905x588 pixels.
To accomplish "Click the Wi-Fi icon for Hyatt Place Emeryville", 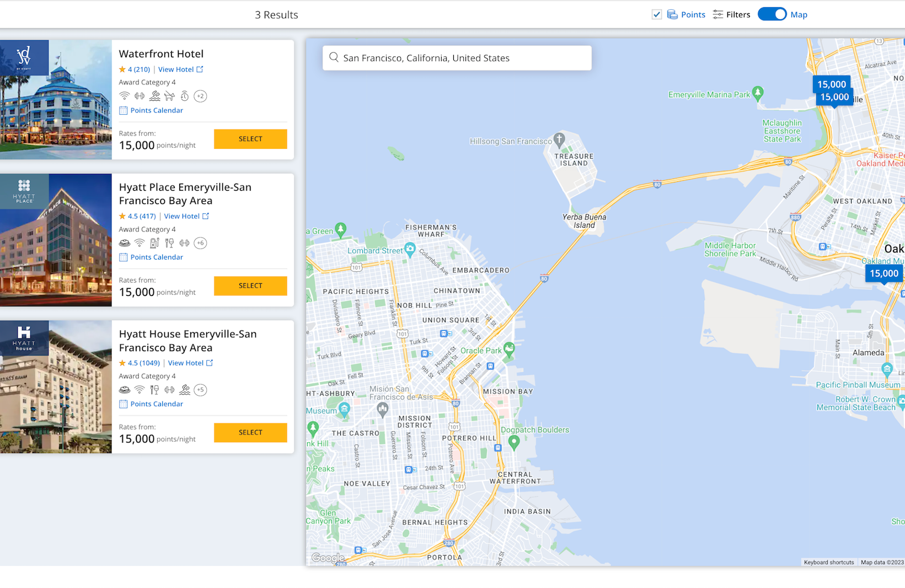I will [140, 243].
